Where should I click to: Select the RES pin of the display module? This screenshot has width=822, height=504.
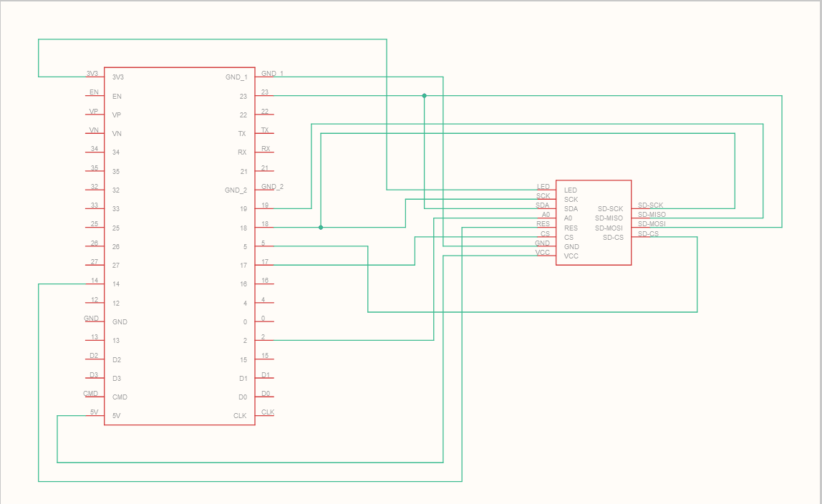546,228
